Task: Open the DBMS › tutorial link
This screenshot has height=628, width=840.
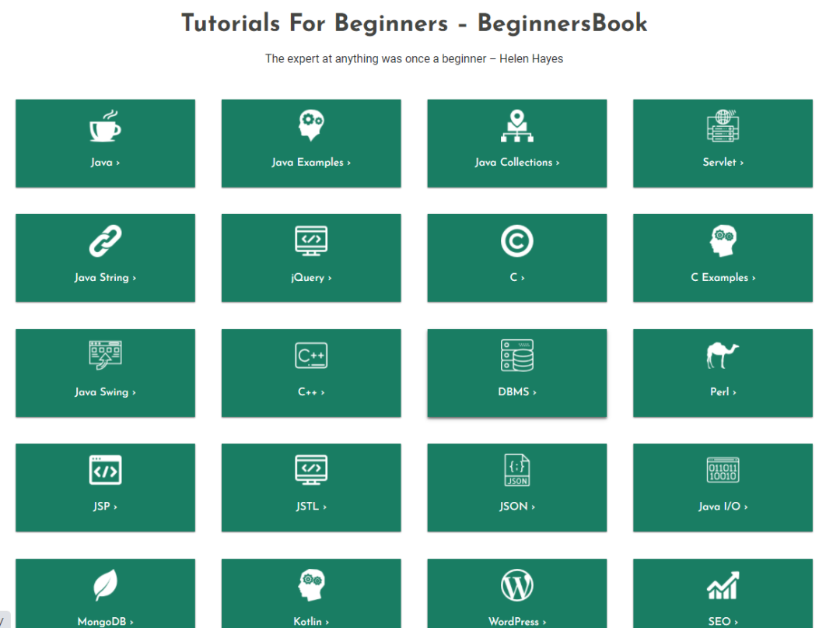Action: (517, 392)
